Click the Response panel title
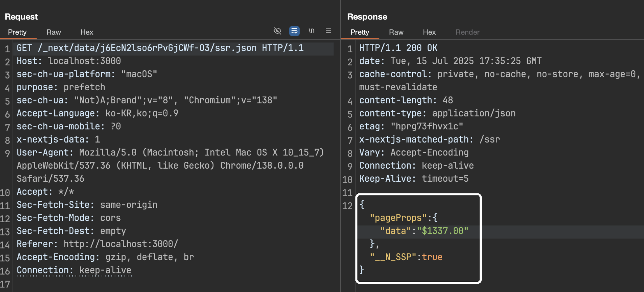644x292 pixels. point(367,17)
